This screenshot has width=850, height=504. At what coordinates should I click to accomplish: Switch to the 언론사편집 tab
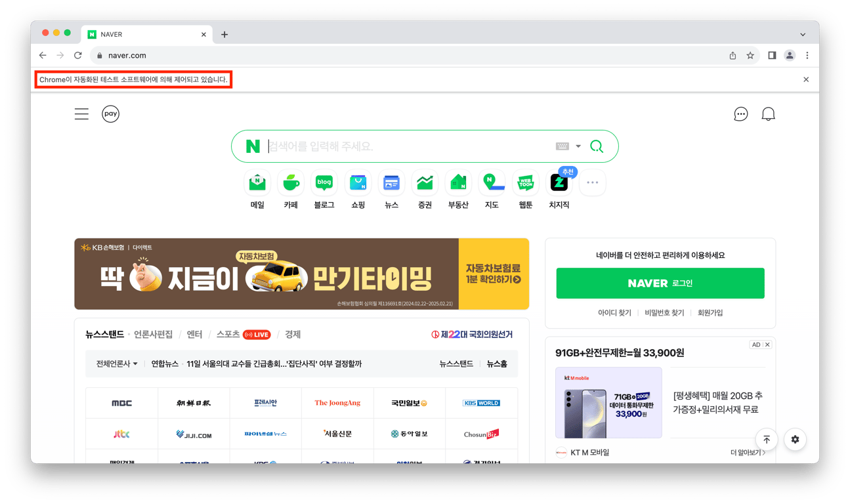tap(153, 335)
